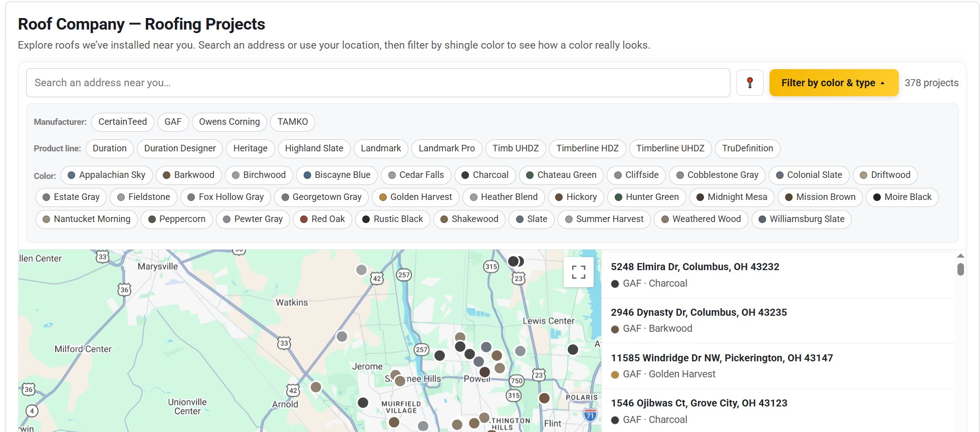
Task: Select Timb UHDZ product line
Action: (516, 148)
